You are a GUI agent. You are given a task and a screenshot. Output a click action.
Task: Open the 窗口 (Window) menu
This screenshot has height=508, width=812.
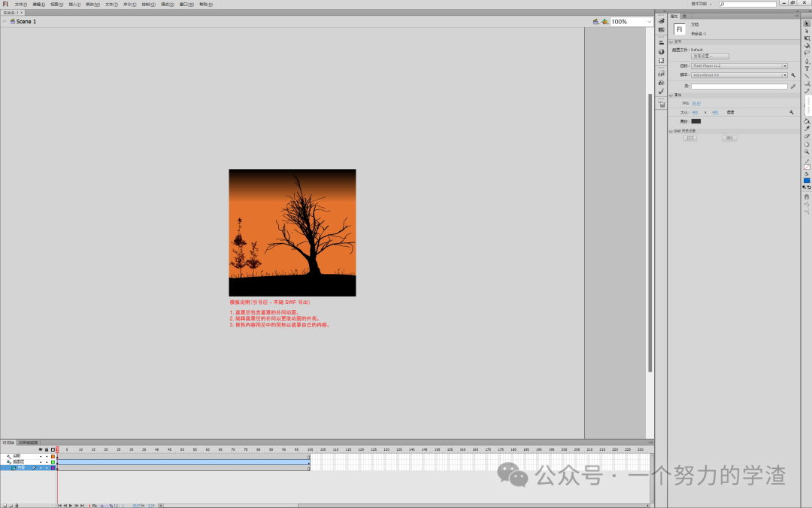click(186, 5)
